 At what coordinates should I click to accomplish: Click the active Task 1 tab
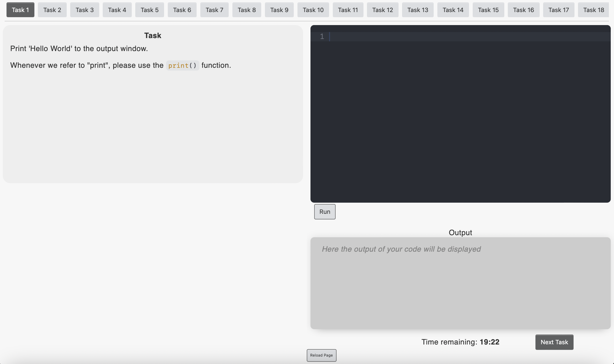[x=20, y=10]
